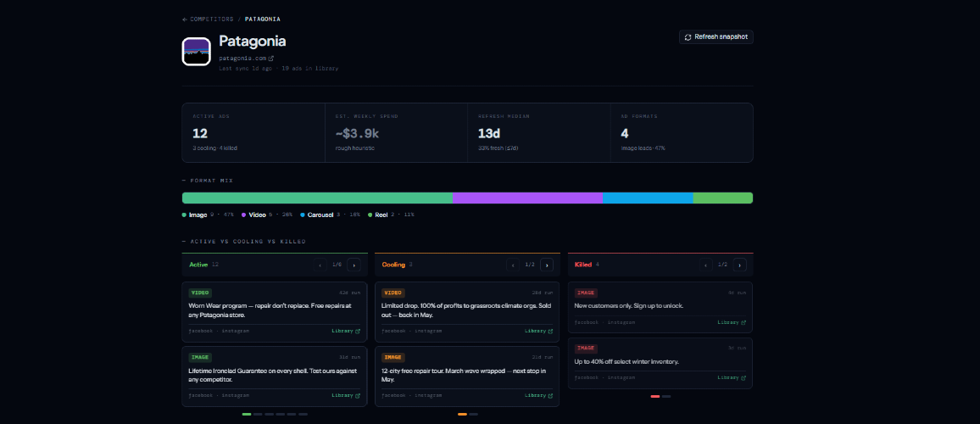
Task: Go to previous page of Killed ads
Action: coord(706,265)
